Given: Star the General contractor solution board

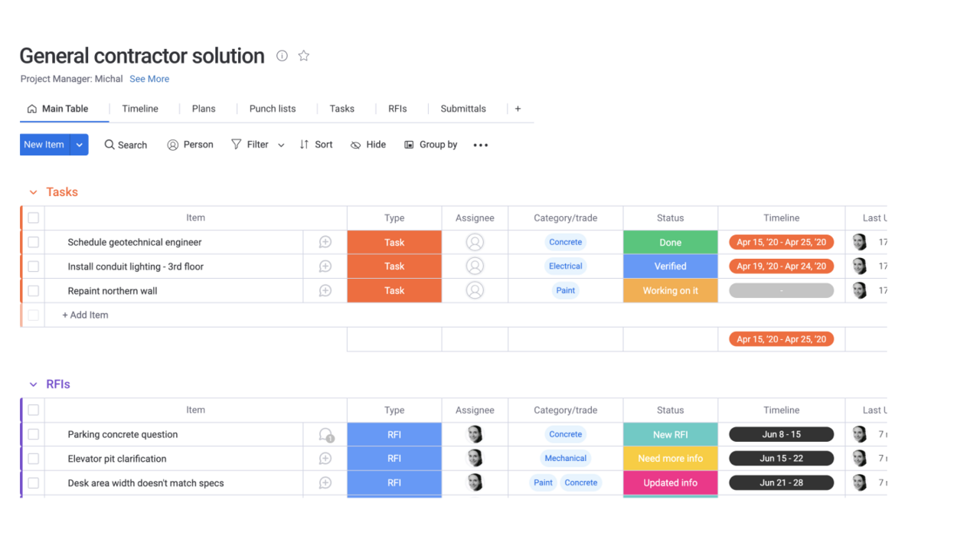Looking at the screenshot, I should tap(304, 56).
